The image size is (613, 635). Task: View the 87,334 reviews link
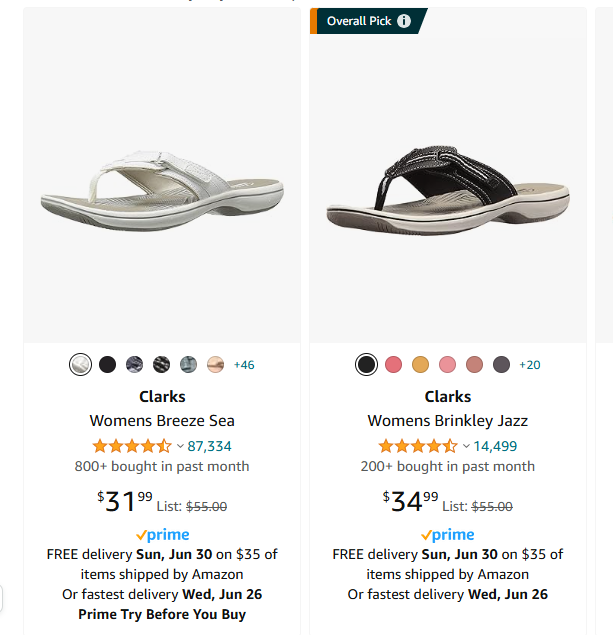point(209,446)
